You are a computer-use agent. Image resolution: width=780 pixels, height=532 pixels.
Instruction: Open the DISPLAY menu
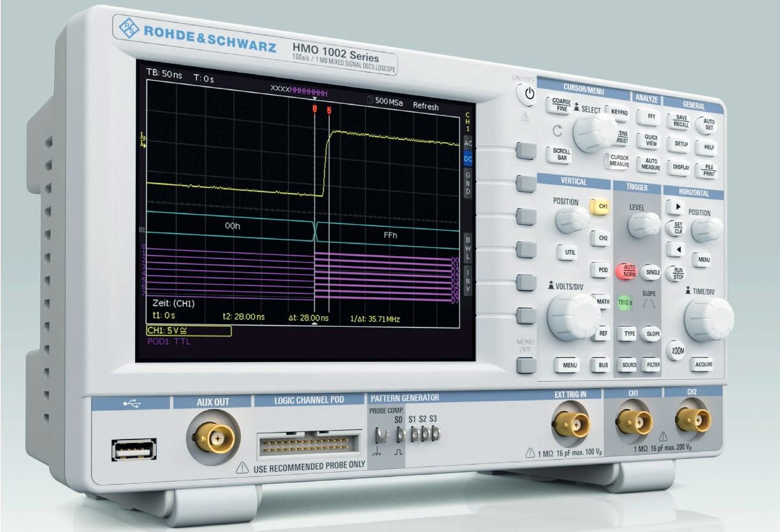(x=680, y=168)
